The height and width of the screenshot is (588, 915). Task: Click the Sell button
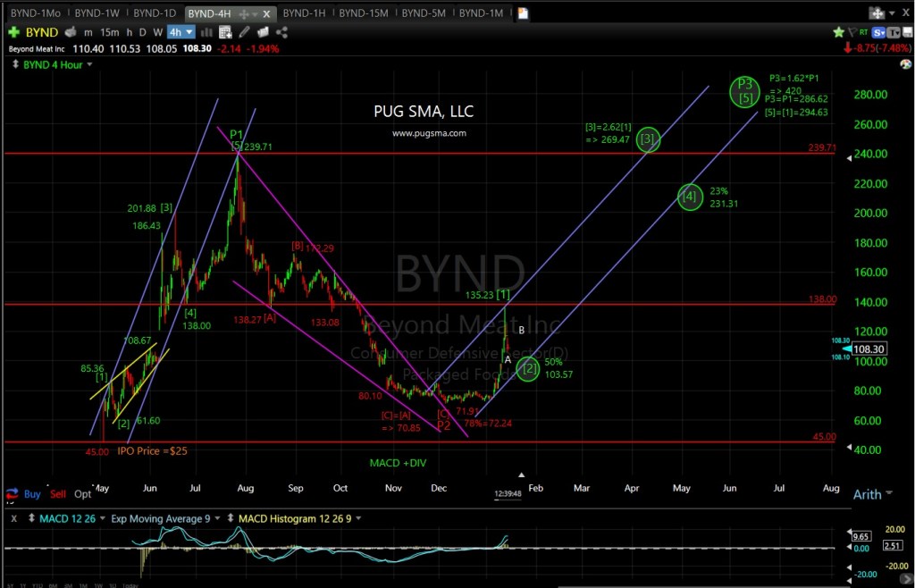58,494
